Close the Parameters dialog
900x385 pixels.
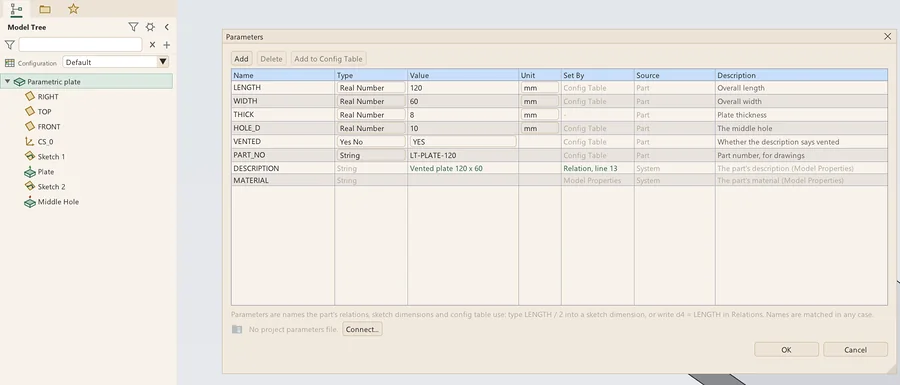887,36
